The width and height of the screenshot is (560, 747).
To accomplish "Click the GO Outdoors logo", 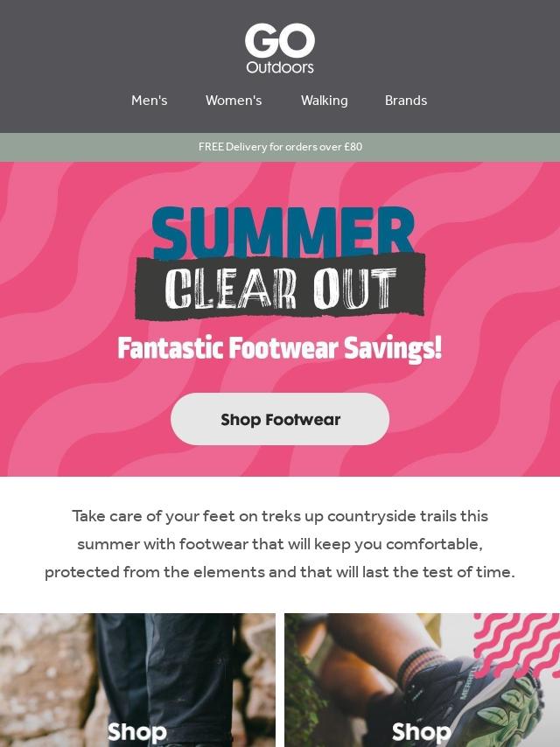I will (x=280, y=49).
